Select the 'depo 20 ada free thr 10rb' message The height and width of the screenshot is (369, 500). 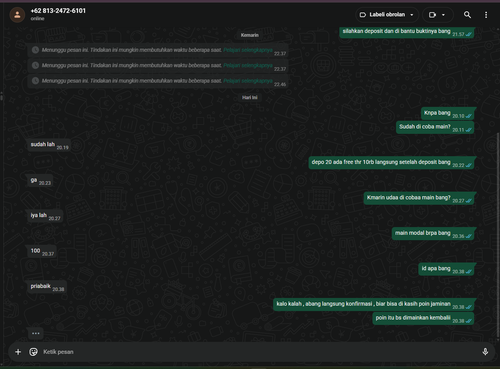(x=391, y=163)
